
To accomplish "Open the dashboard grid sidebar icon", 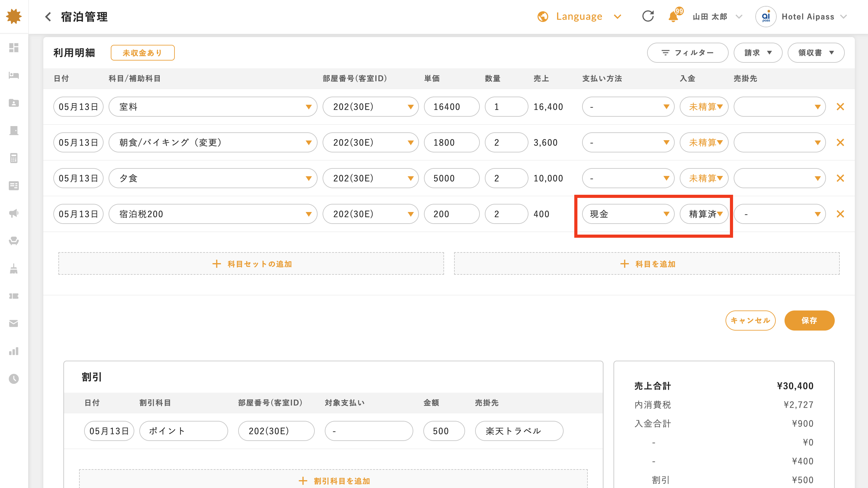I will coord(14,47).
